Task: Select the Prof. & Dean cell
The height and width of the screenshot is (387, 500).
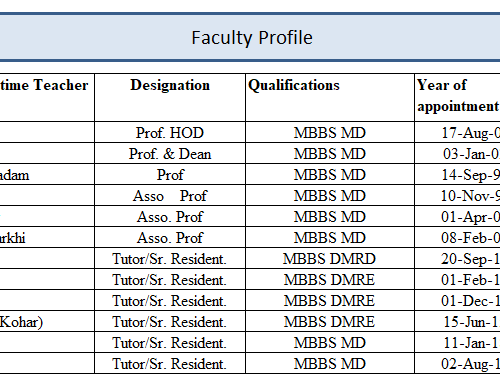Action: tap(170, 153)
